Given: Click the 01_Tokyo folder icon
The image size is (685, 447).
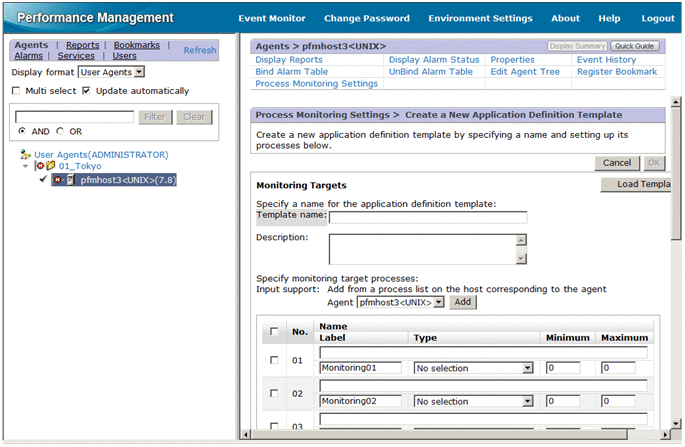Looking at the screenshot, I should (49, 167).
